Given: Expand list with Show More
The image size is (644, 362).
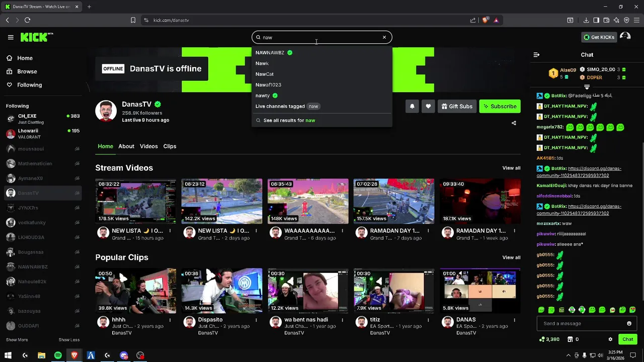Looking at the screenshot, I should [17, 340].
